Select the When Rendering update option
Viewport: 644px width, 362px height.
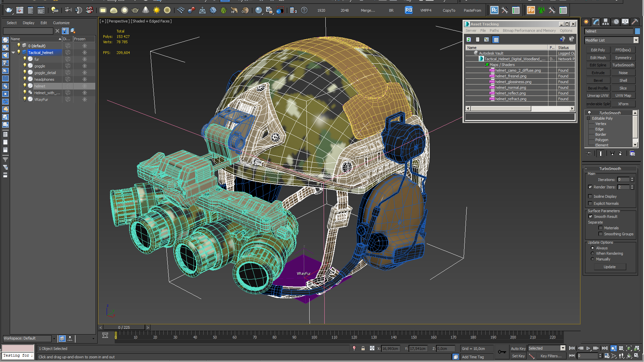coord(592,253)
